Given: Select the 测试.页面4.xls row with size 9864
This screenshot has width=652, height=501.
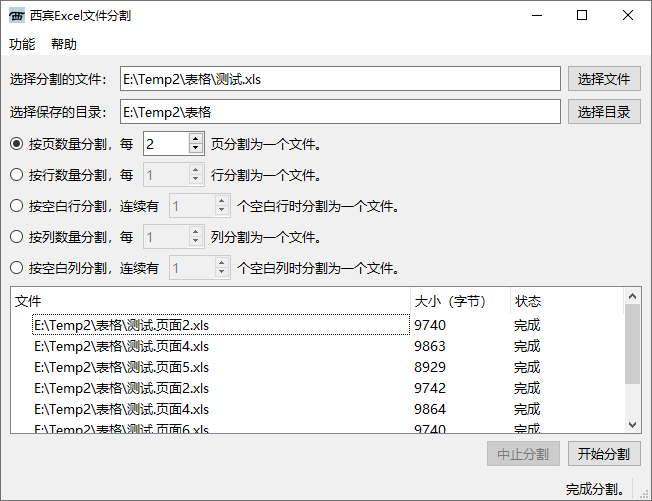Looking at the screenshot, I should click(x=317, y=409).
